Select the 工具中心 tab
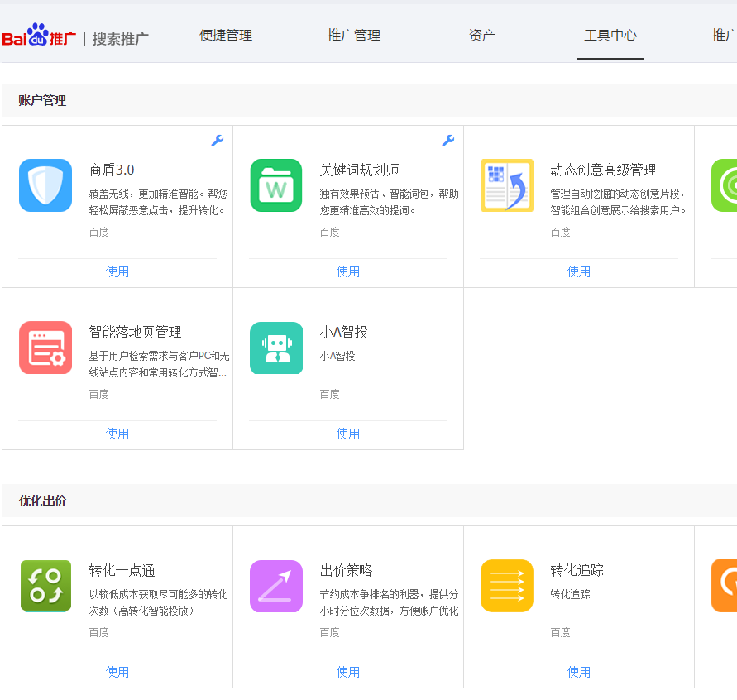The image size is (737, 700). (x=610, y=36)
